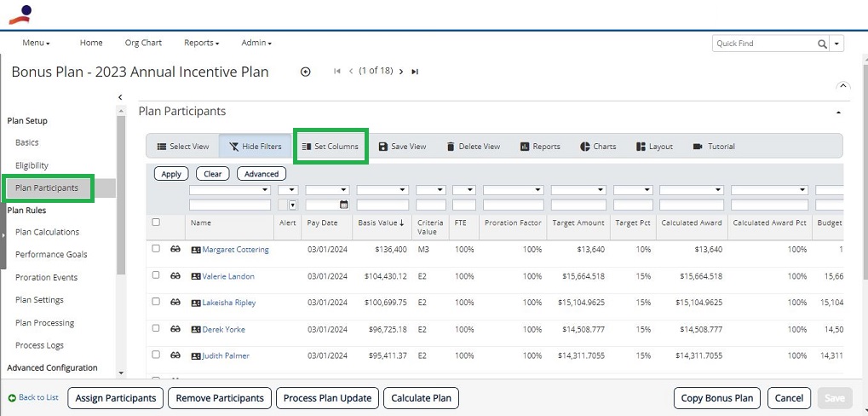This screenshot has height=416, width=868.
Task: Check the box for Margaret Cottering
Action: point(156,249)
